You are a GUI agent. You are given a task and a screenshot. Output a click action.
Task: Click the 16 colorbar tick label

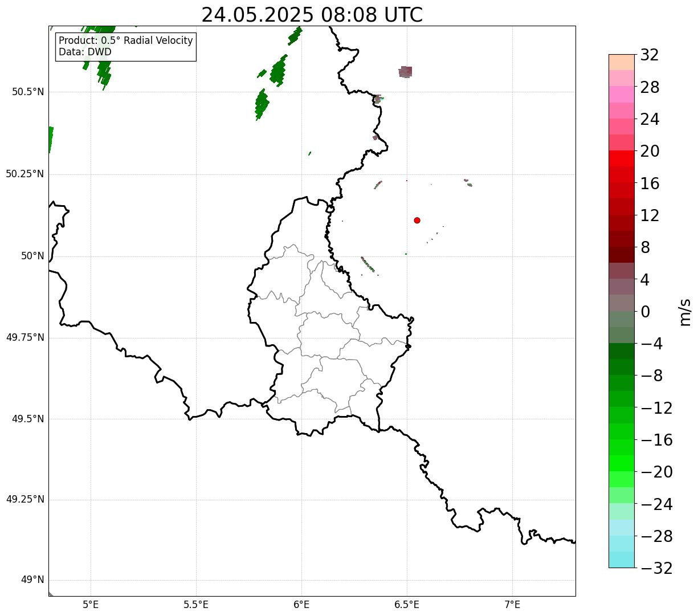(x=650, y=184)
